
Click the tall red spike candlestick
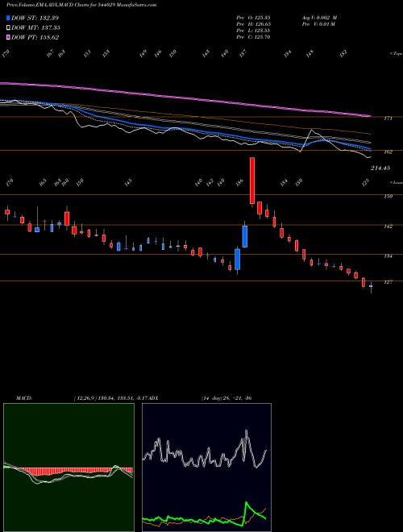[252, 181]
